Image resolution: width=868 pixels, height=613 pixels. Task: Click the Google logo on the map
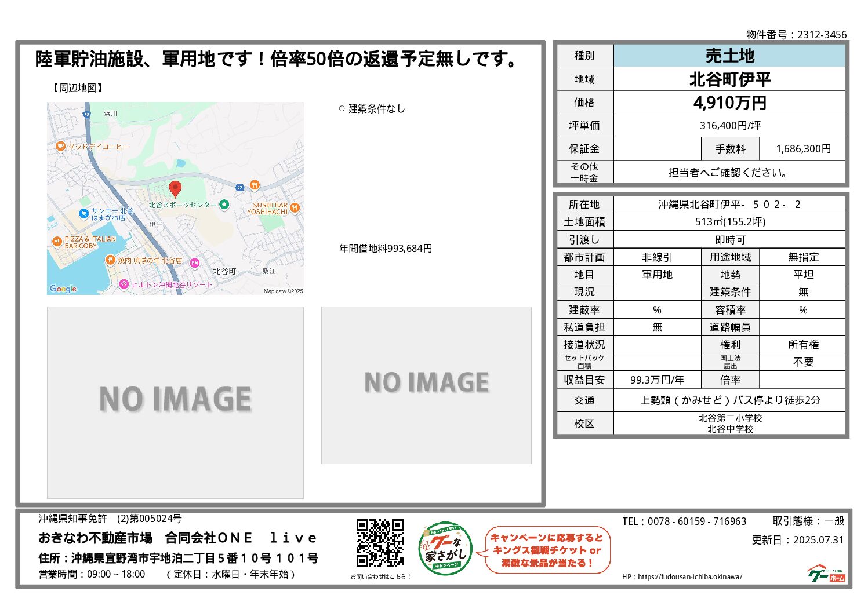63,289
